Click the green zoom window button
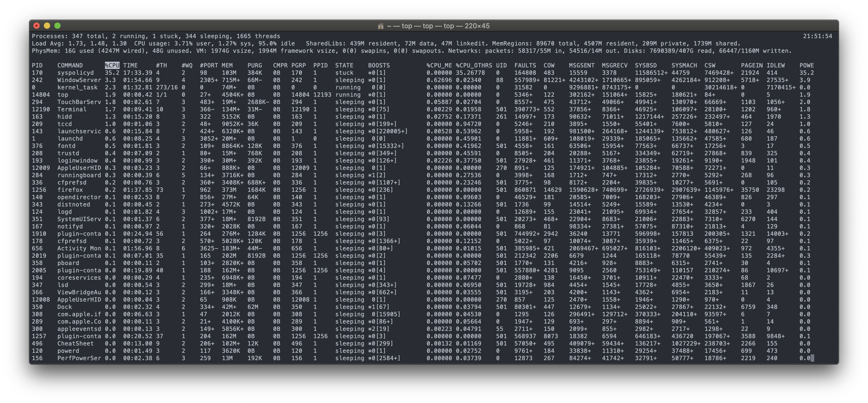Screen dimensions: 868x403 58,26
